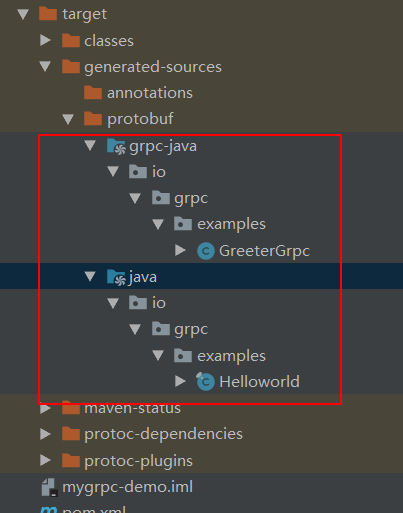This screenshot has width=403, height=513.
Task: Collapse the protobuf folder arrow
Action: 68,119
